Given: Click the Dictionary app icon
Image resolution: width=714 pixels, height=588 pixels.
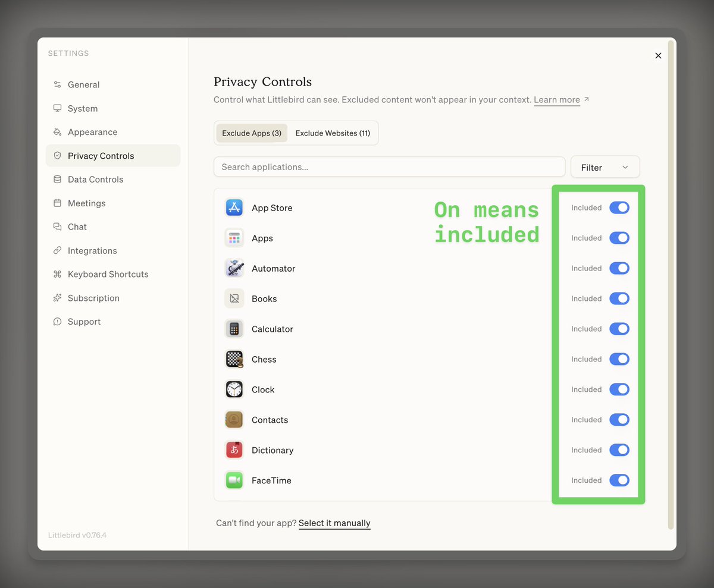Looking at the screenshot, I should click(234, 450).
